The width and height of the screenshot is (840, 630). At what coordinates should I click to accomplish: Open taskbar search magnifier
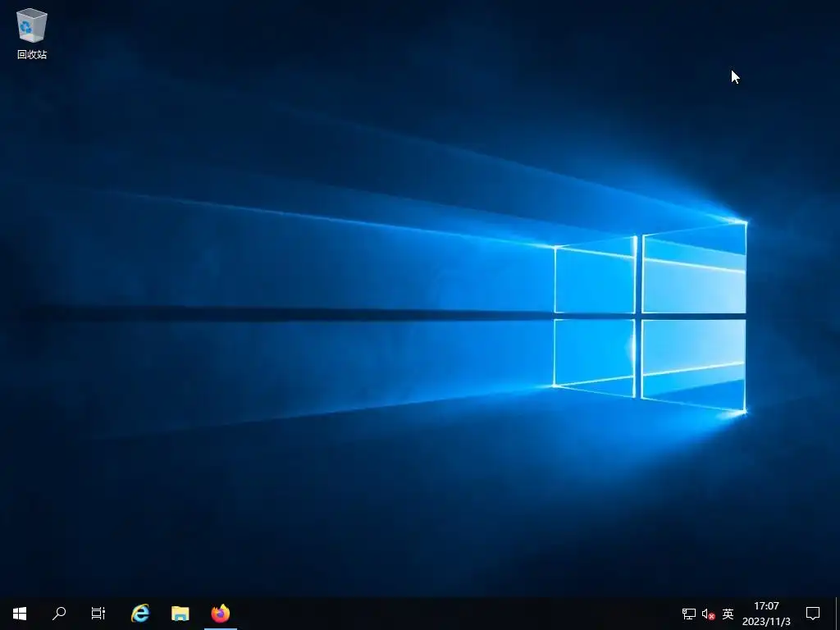click(x=59, y=614)
